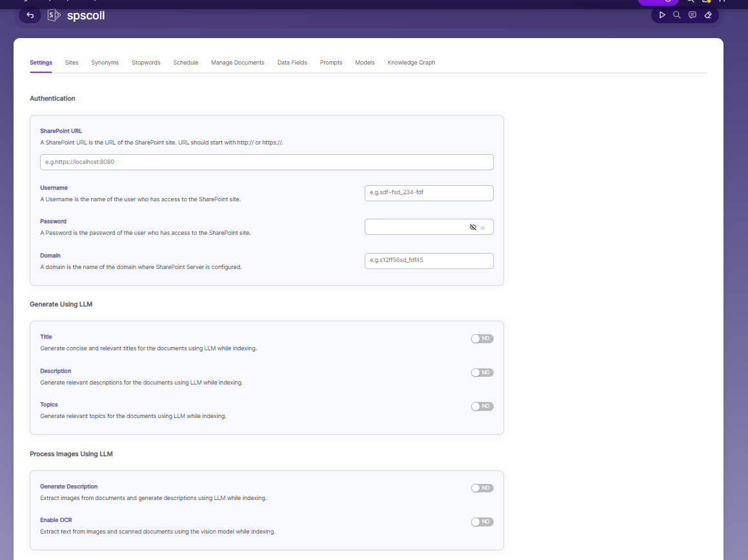Image resolution: width=748 pixels, height=560 pixels.
Task: Show password using the eye icon
Action: 473,227
